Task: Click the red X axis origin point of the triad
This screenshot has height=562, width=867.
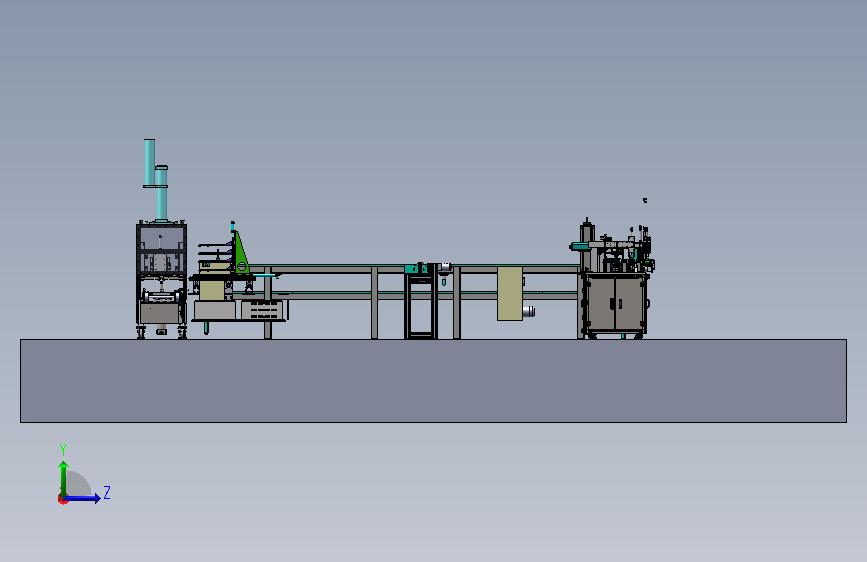Action: pyautogui.click(x=62, y=499)
